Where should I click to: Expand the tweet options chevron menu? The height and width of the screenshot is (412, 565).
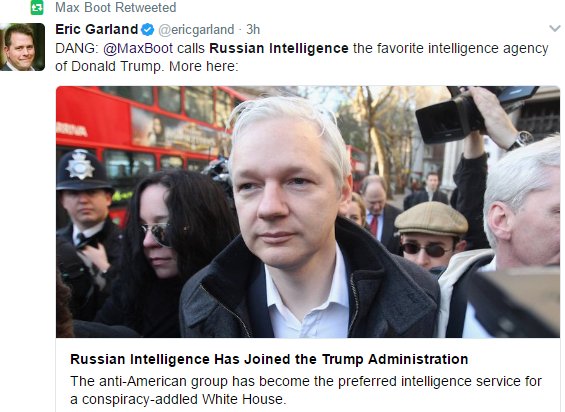pos(555,28)
